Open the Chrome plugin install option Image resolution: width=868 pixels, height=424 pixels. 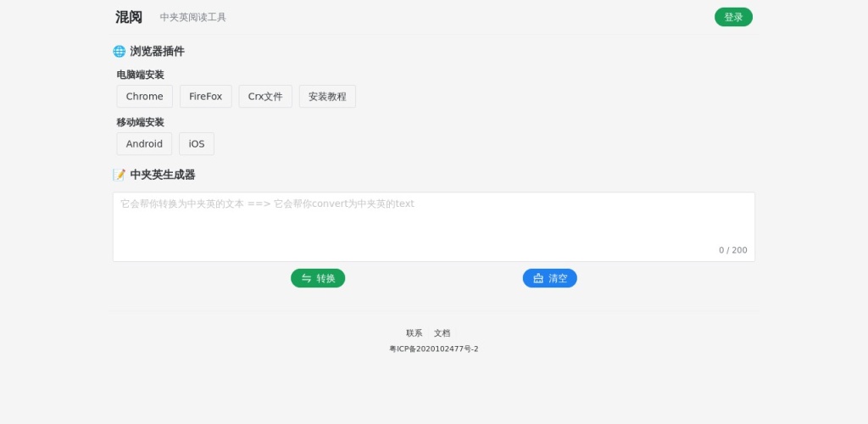point(144,97)
